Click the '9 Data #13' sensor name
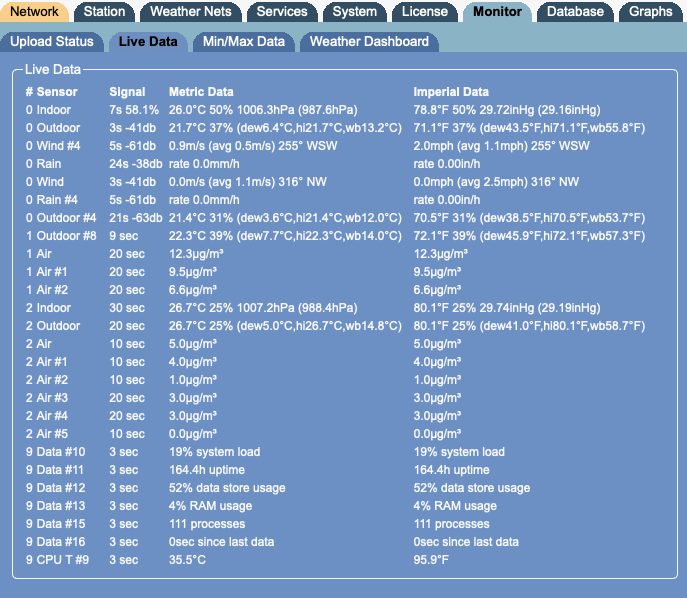The height and width of the screenshot is (598, 687). 56,506
